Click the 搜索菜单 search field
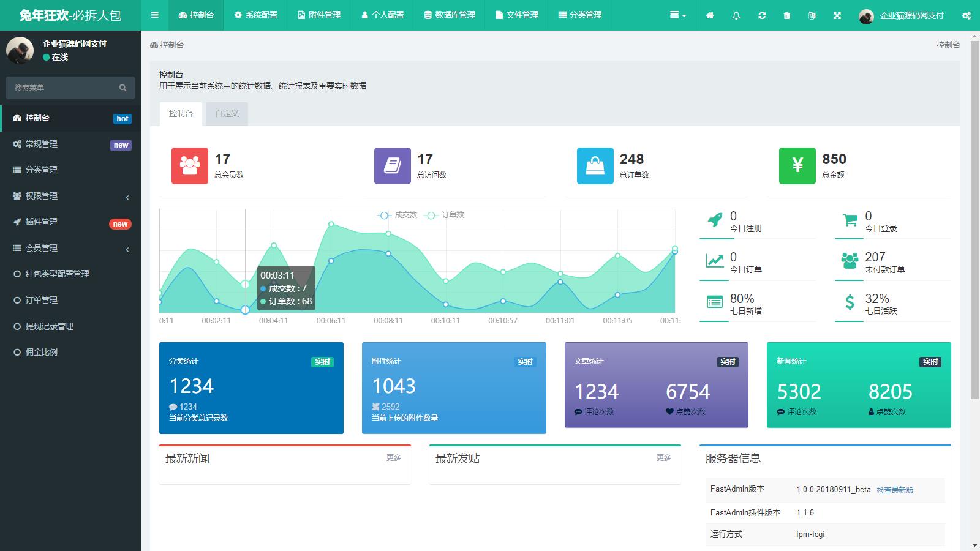This screenshot has height=551, width=980. point(61,88)
